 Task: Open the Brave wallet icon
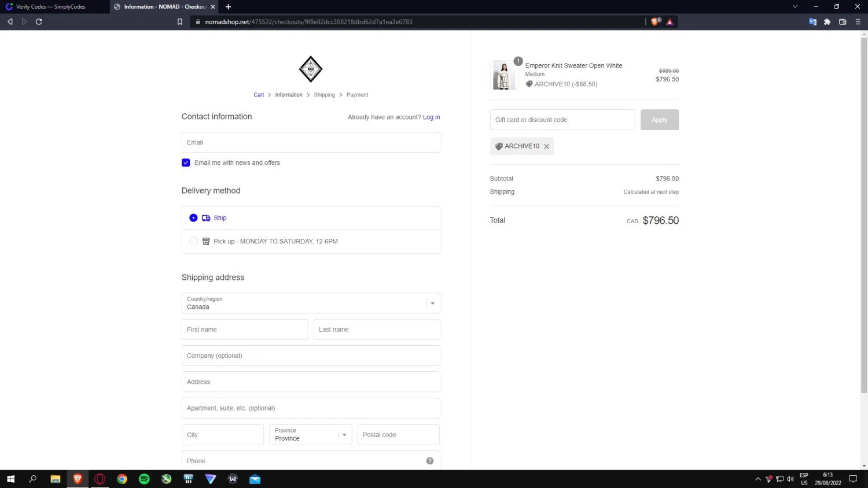tap(843, 22)
